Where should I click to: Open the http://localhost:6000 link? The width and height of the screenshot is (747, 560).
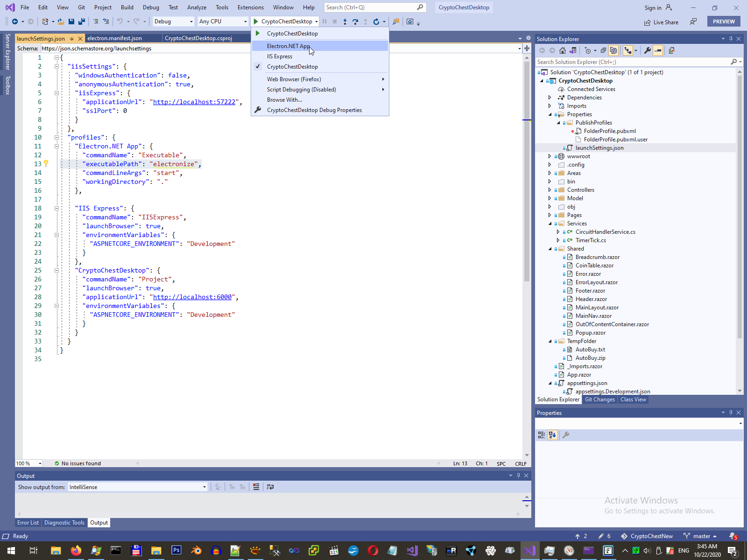tap(192, 297)
